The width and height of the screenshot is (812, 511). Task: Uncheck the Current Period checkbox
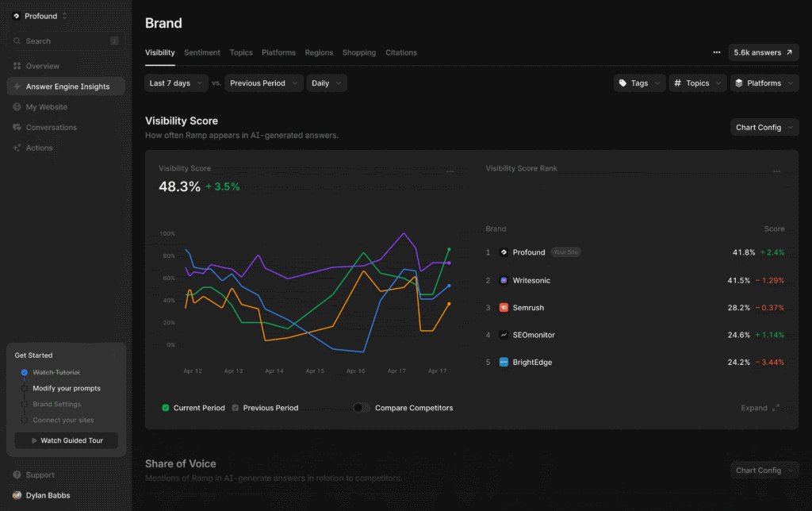[x=166, y=408]
